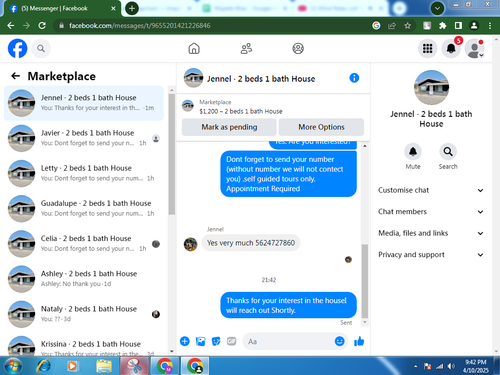Expand Chat members section
Viewport: 500px width, 375px height.
pyautogui.click(x=431, y=212)
